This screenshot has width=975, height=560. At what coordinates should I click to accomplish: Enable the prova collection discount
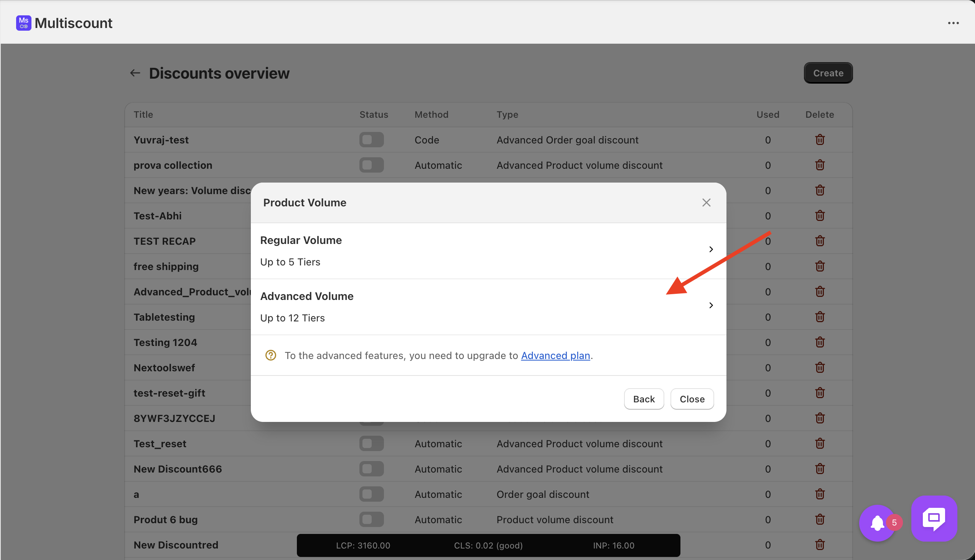[x=372, y=165]
